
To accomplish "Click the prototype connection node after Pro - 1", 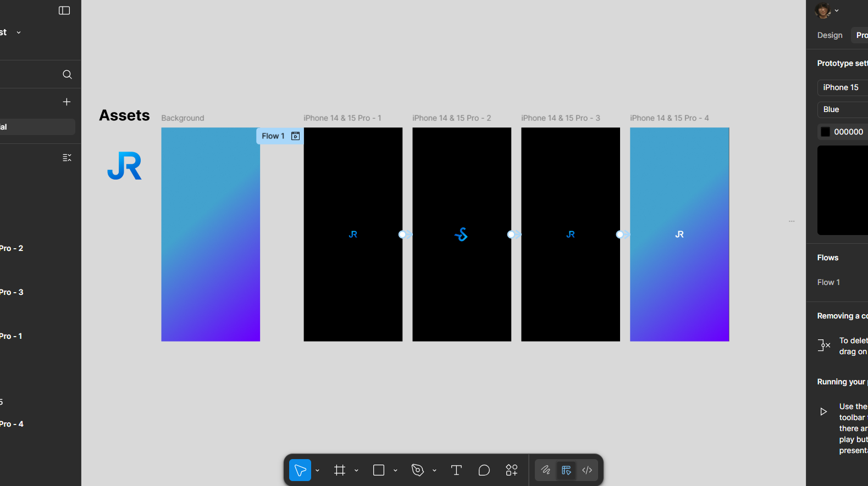I will click(402, 234).
